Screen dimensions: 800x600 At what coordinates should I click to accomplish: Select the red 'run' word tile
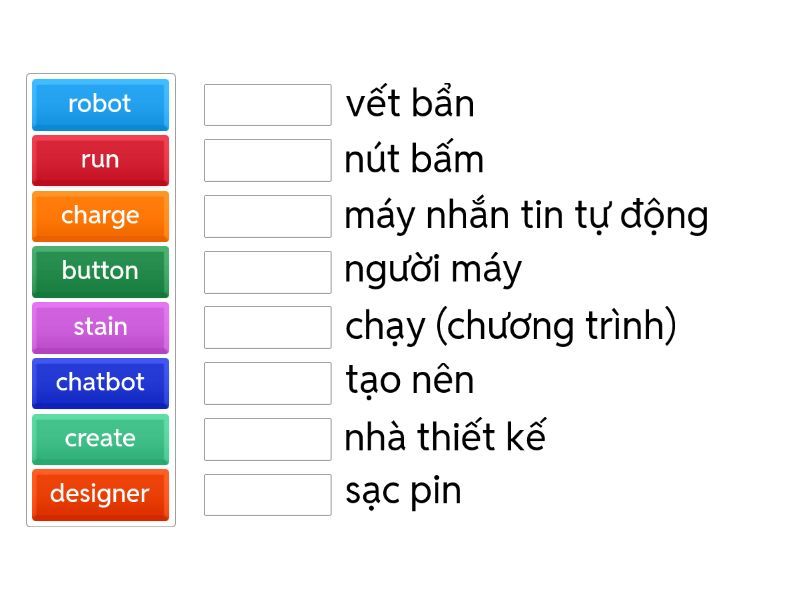pyautogui.click(x=100, y=160)
